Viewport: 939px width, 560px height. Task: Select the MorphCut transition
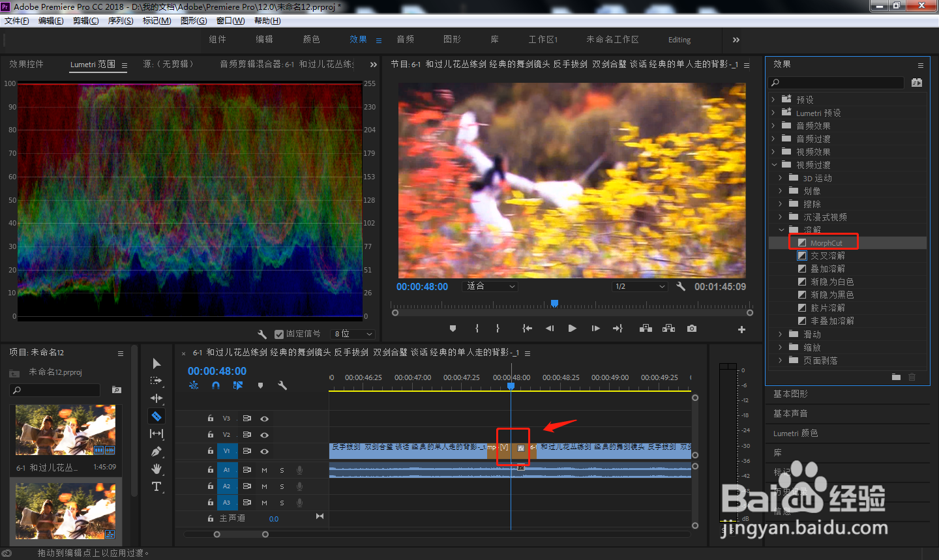click(x=826, y=243)
